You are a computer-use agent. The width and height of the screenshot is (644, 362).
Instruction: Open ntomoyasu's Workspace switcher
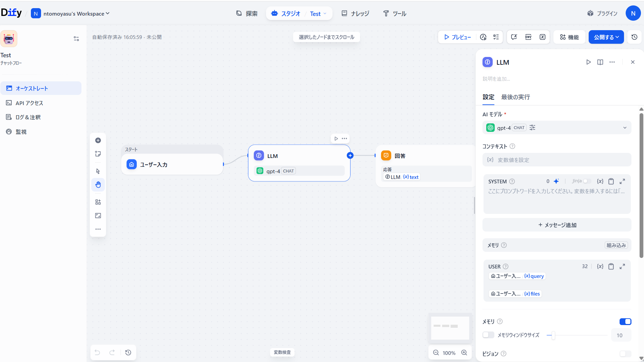[70, 14]
